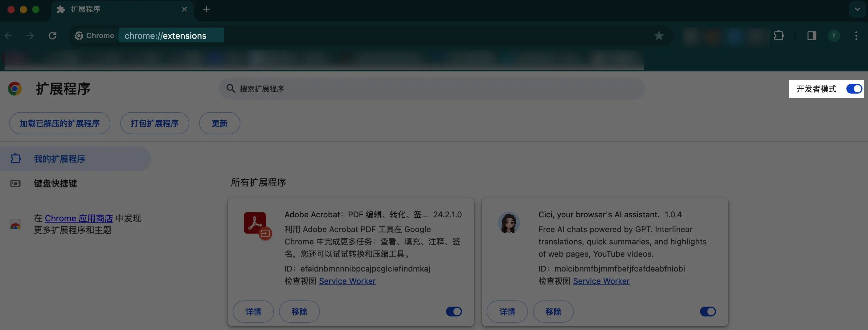Image resolution: width=868 pixels, height=330 pixels.
Task: Click the browser forward arrow
Action: [x=30, y=36]
